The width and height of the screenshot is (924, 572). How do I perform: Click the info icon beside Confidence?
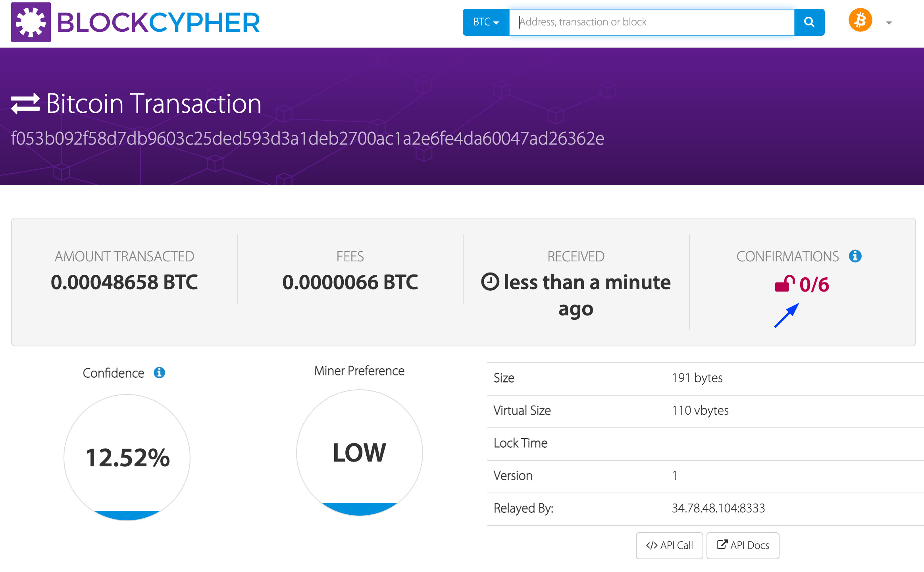point(159,373)
